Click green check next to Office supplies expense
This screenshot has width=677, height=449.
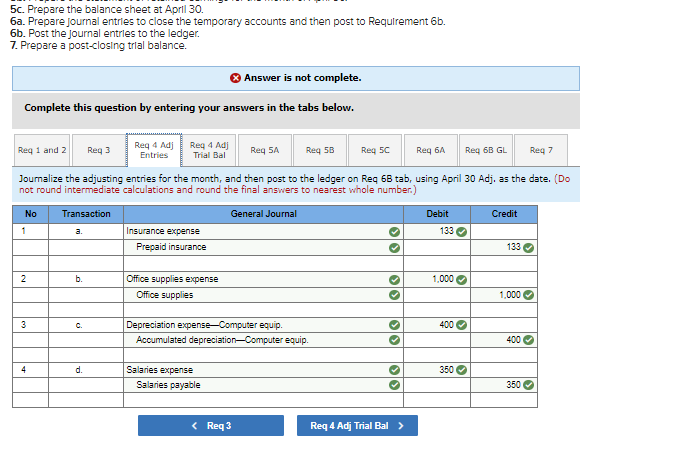[394, 280]
